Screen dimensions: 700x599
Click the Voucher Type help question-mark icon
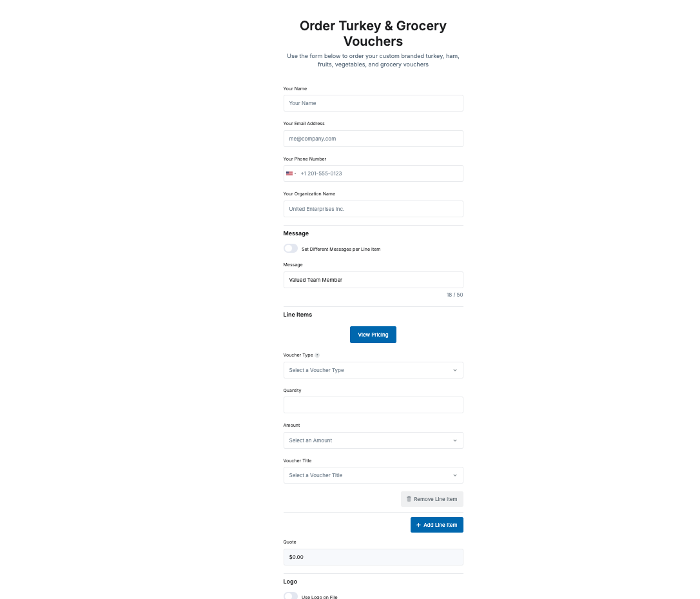point(317,355)
